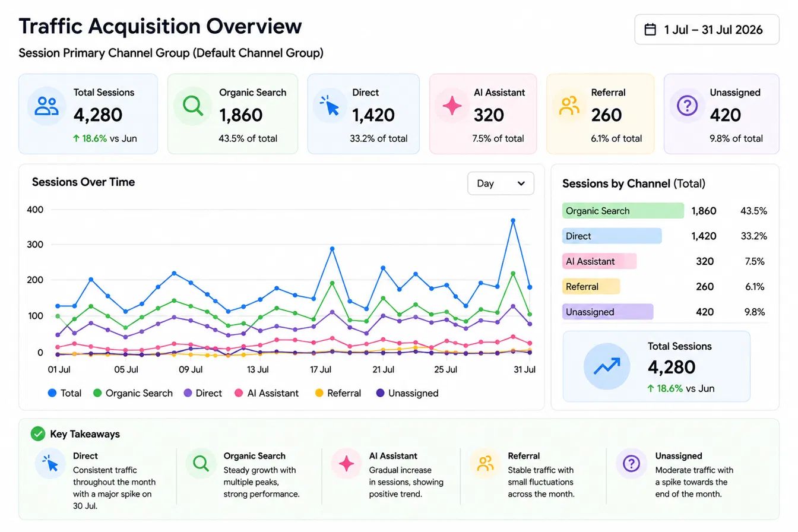
Task: Click the 17 Jul x-axis label
Action: (321, 369)
